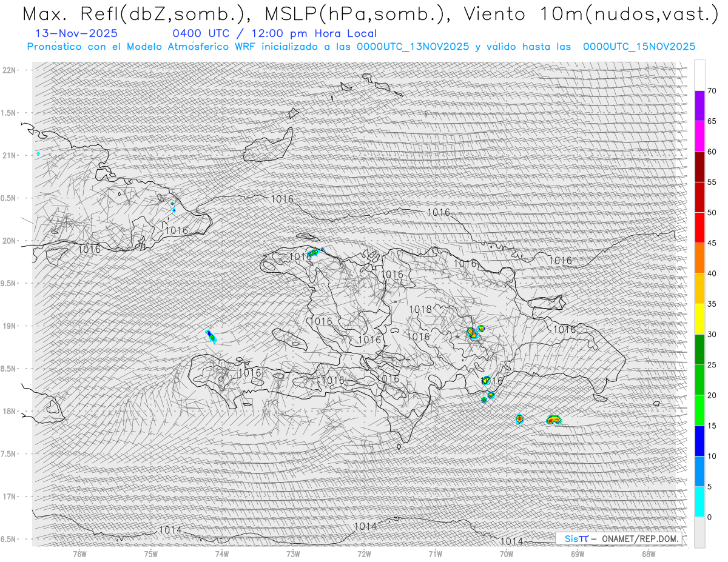The height and width of the screenshot is (562, 728).
Task: Select the bright green 15–20 dBZ segment
Action: (699, 410)
